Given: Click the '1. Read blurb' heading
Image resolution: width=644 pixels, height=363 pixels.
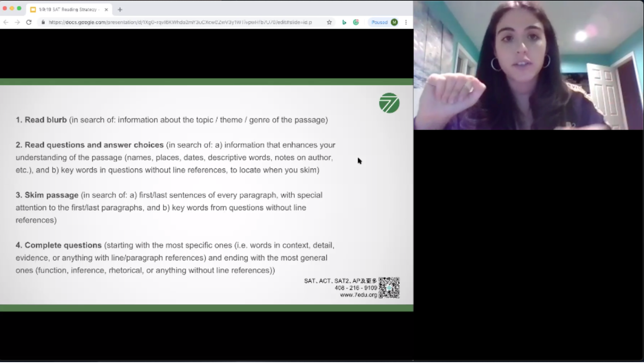Looking at the screenshot, I should 41,120.
